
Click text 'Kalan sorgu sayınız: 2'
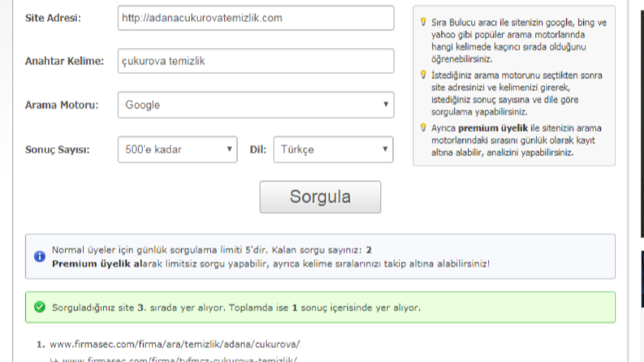tap(322, 250)
